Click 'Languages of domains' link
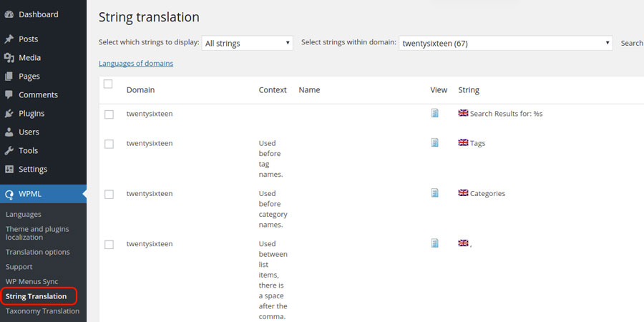 [136, 63]
